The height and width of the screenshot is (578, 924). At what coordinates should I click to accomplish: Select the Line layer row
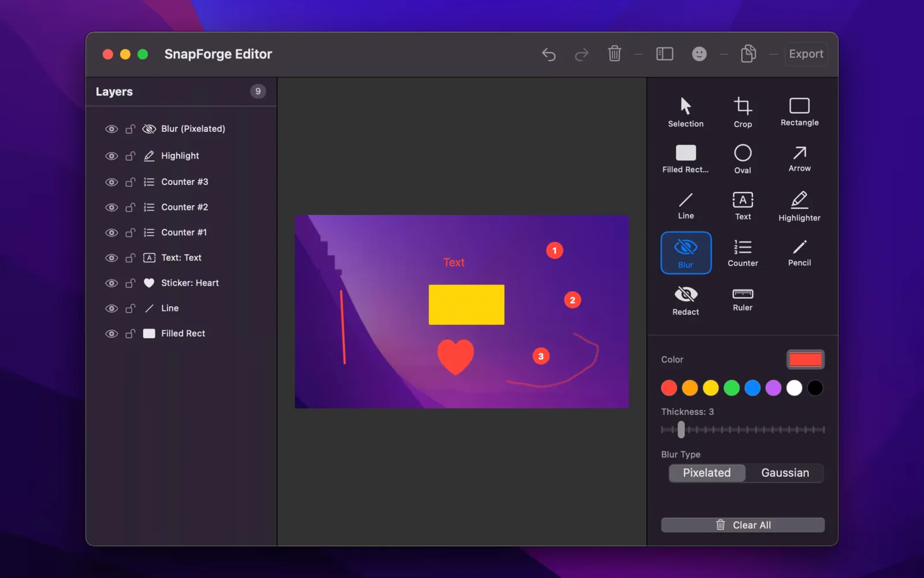[x=181, y=308]
